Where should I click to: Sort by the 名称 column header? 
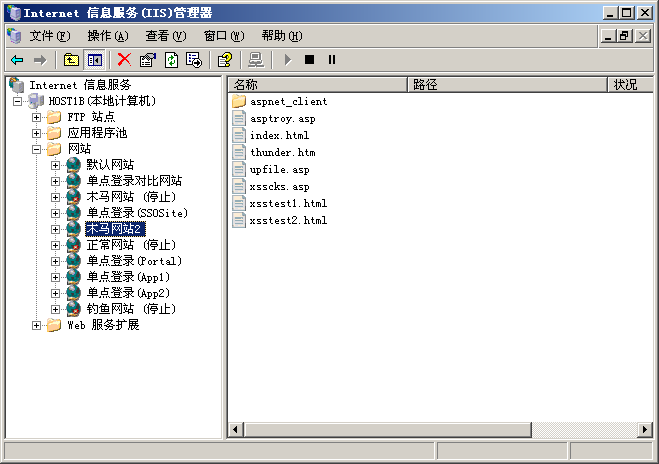pos(318,84)
